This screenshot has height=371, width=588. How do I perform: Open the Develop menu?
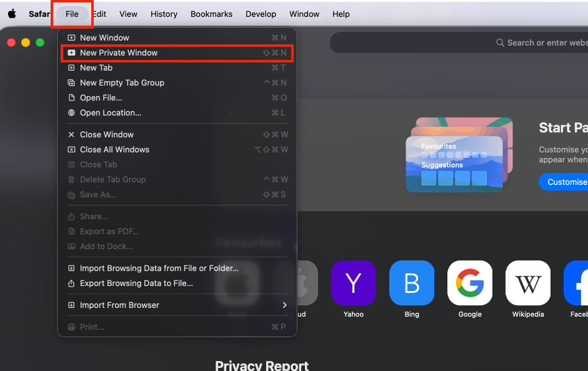261,14
